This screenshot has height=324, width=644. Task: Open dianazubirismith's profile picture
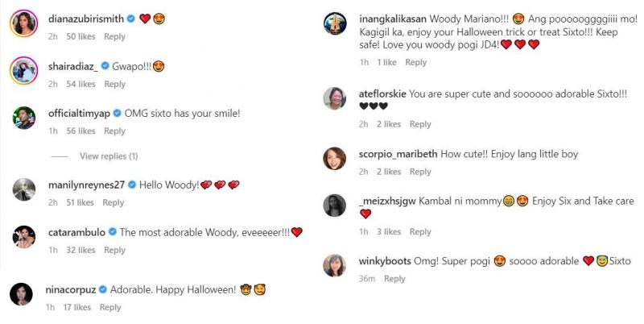23,24
